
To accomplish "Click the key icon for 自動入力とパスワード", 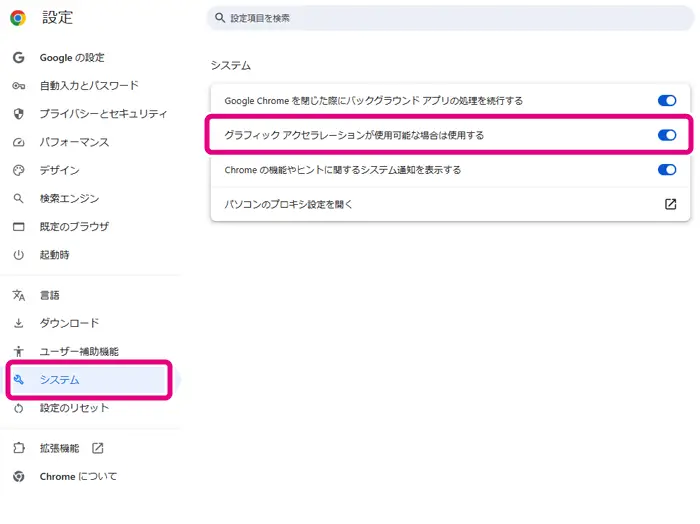I will (18, 86).
